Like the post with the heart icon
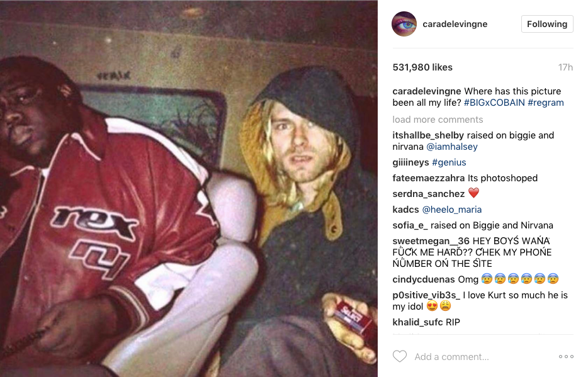588x377 pixels. click(399, 356)
